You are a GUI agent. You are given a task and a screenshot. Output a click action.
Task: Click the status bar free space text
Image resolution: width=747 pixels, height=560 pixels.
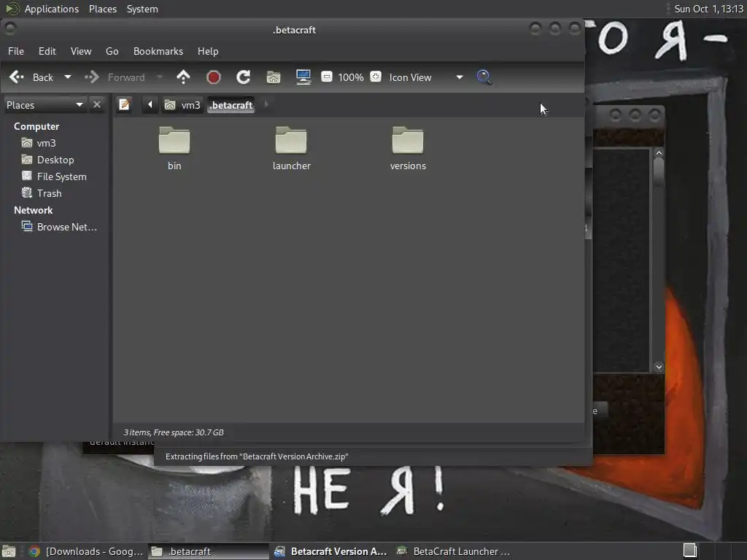point(174,432)
